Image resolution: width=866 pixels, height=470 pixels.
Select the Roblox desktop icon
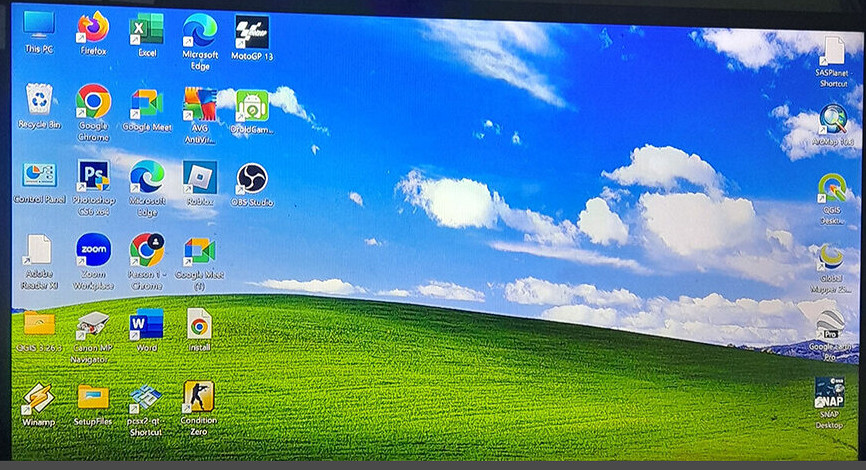click(x=199, y=178)
